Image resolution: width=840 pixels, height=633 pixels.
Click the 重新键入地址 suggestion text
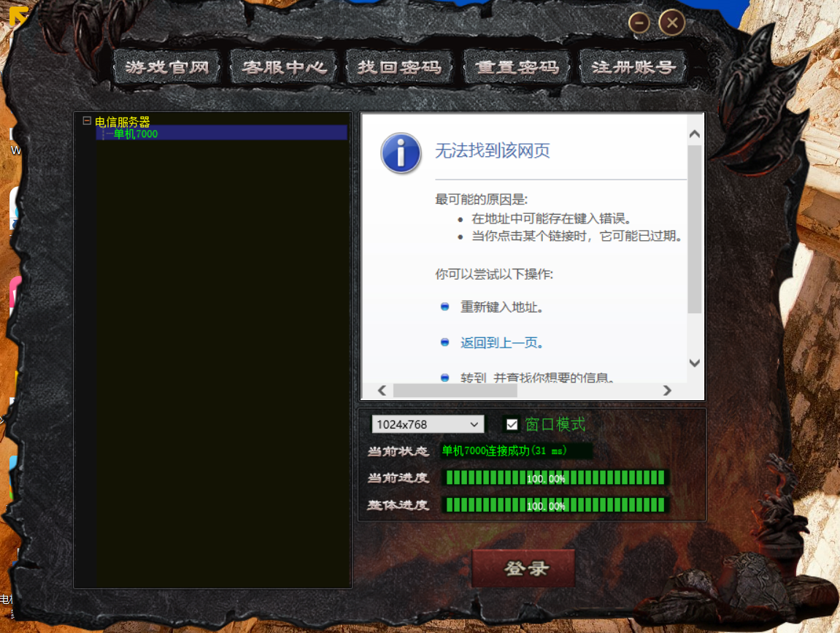tap(502, 307)
